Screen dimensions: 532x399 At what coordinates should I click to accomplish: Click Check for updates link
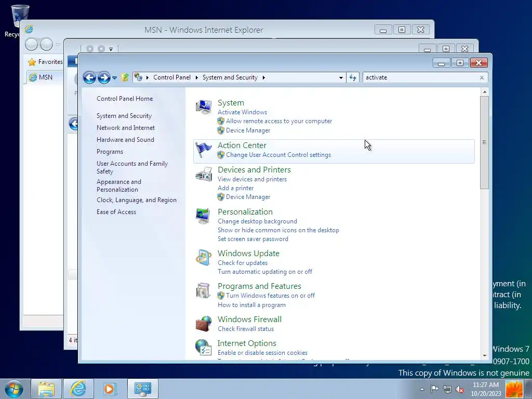pos(242,263)
